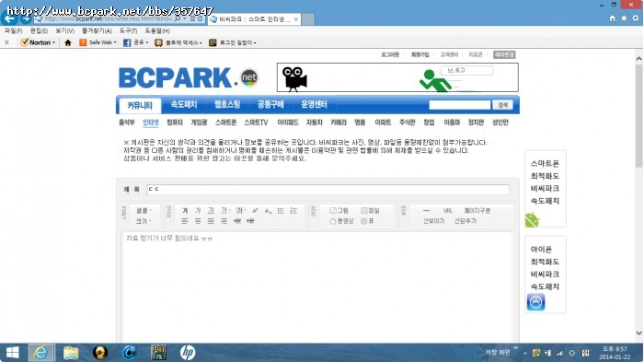Image resolution: width=644 pixels, height=362 pixels.
Task: Apply underline formatting in the editor
Action: click(x=211, y=211)
